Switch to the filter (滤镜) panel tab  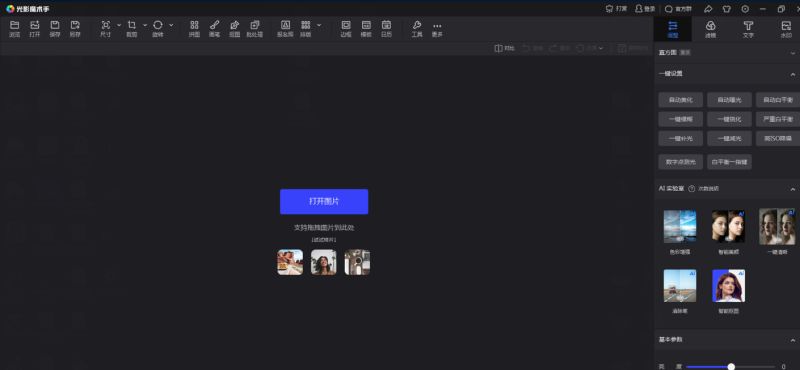click(710, 29)
